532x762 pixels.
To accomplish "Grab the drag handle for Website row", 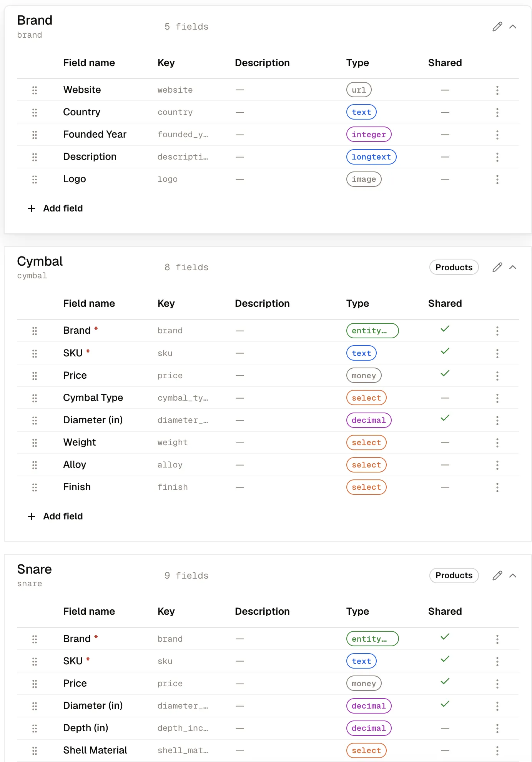I will [x=35, y=90].
